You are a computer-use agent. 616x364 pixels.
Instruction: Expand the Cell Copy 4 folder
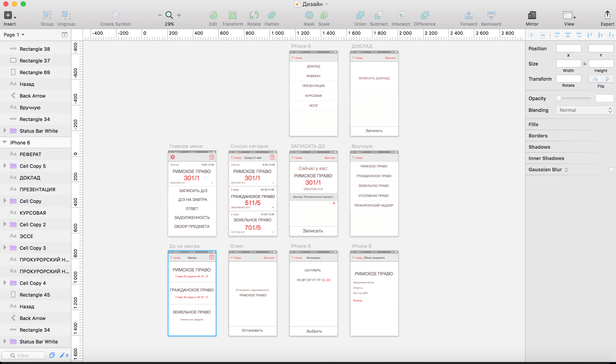click(x=5, y=282)
